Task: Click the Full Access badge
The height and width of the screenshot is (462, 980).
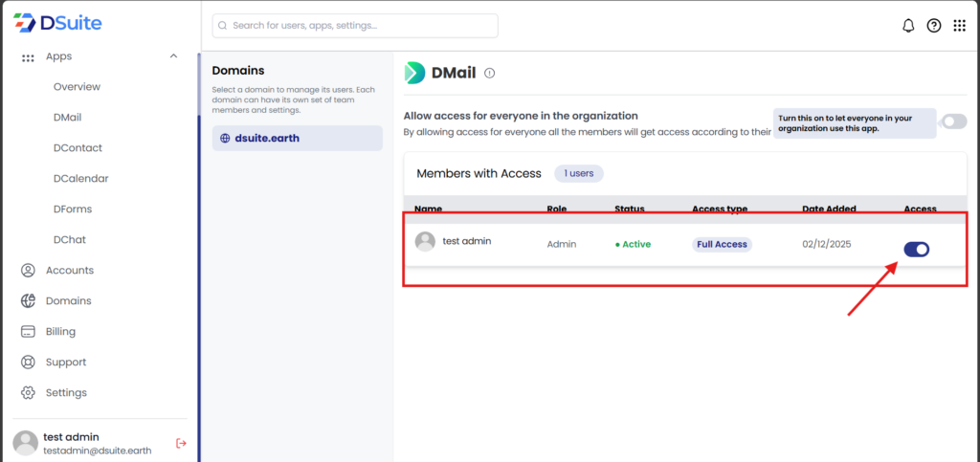Action: (722, 244)
